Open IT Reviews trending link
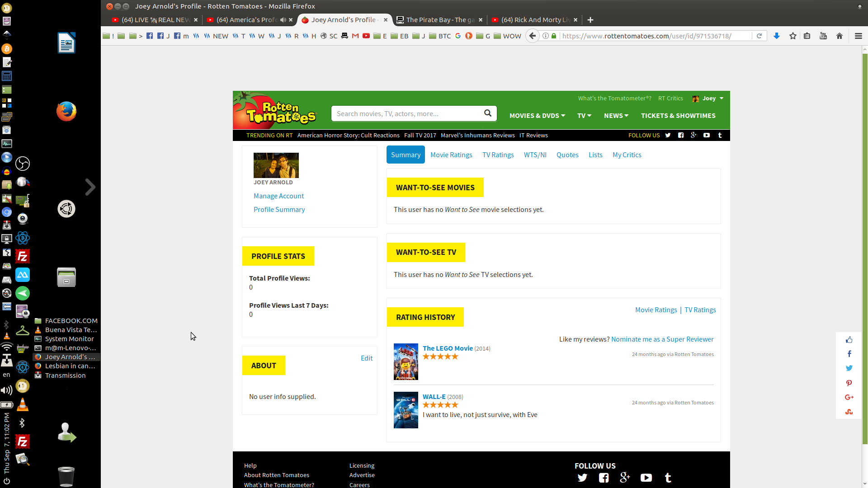Image resolution: width=868 pixels, height=488 pixels. (x=533, y=136)
